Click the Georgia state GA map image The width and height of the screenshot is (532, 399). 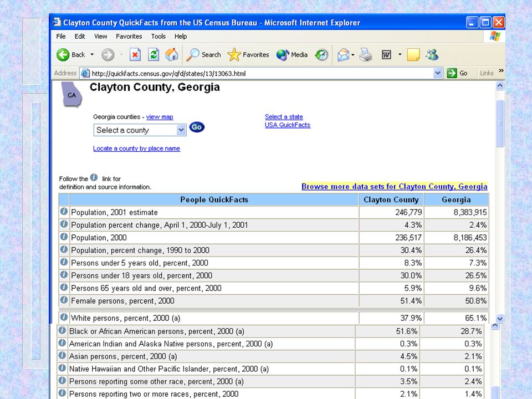(71, 95)
